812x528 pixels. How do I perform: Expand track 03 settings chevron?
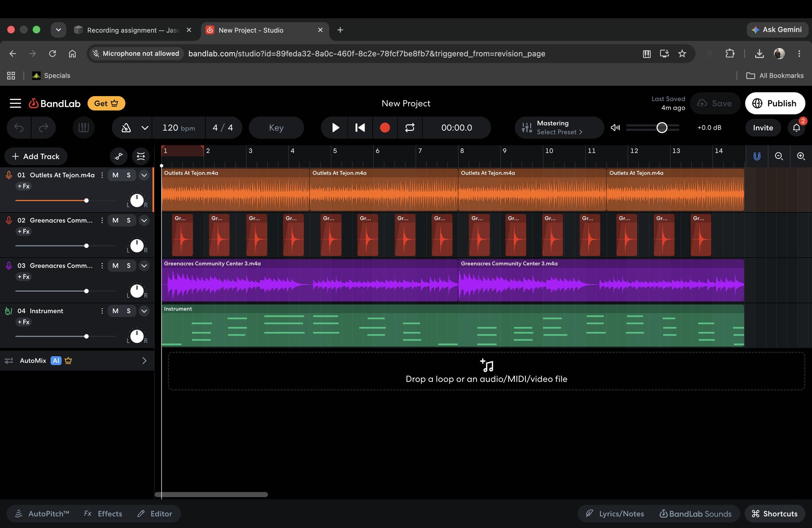144,266
